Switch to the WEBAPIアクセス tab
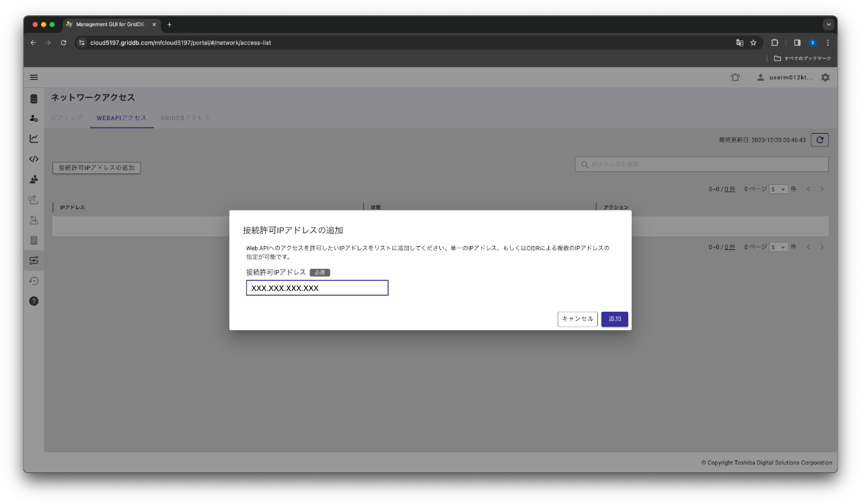The width and height of the screenshot is (861, 504). pyautogui.click(x=122, y=118)
